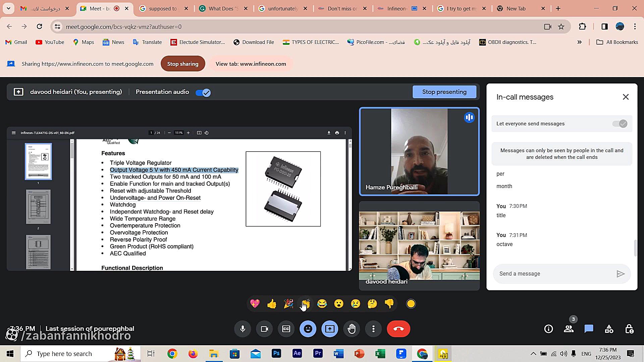Mute the microphone in Meet
Screen dimensions: 644x362
point(243,329)
